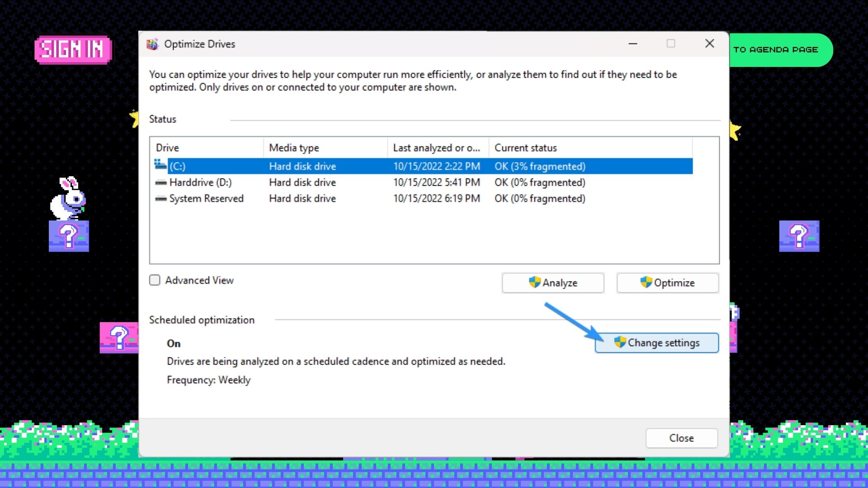Click the Optimize button
868x488 pixels.
tap(668, 283)
